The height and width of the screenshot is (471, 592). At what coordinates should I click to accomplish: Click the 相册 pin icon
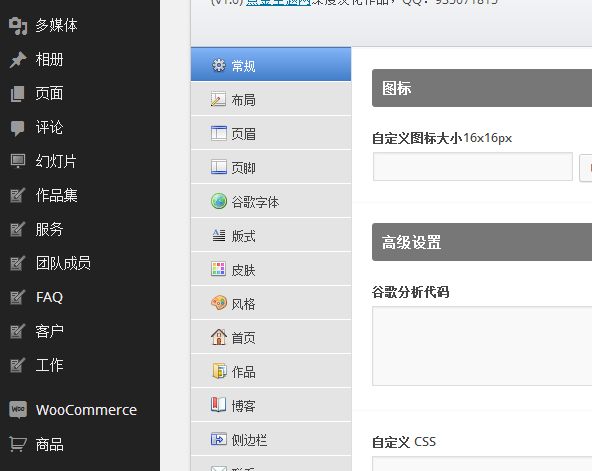point(18,60)
